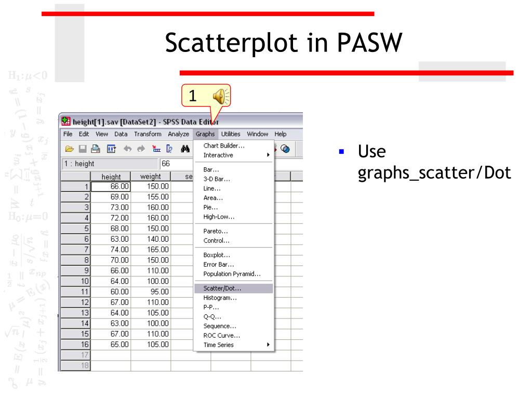Select High-Low... in the Graphs menu
This screenshot has height=399, width=532.
pos(233,217)
